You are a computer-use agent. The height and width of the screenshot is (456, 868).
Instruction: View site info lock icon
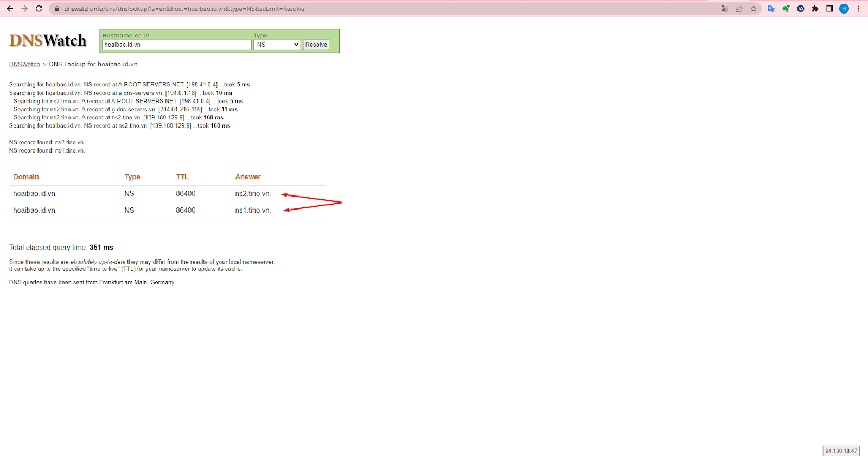[x=56, y=9]
